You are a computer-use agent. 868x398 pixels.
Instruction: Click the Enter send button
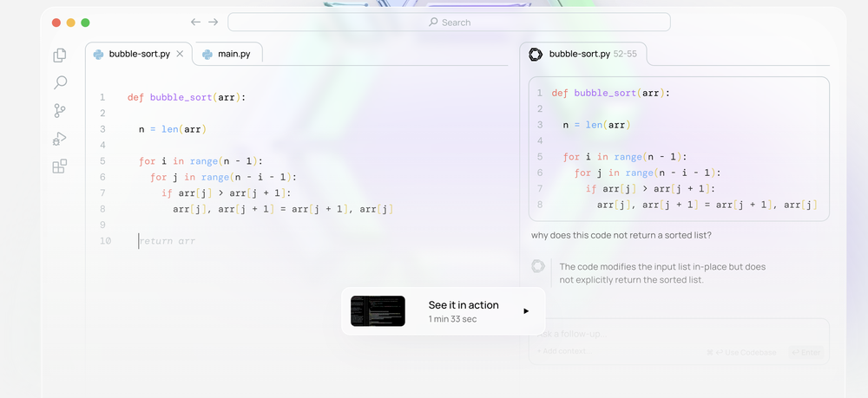pyautogui.click(x=806, y=352)
